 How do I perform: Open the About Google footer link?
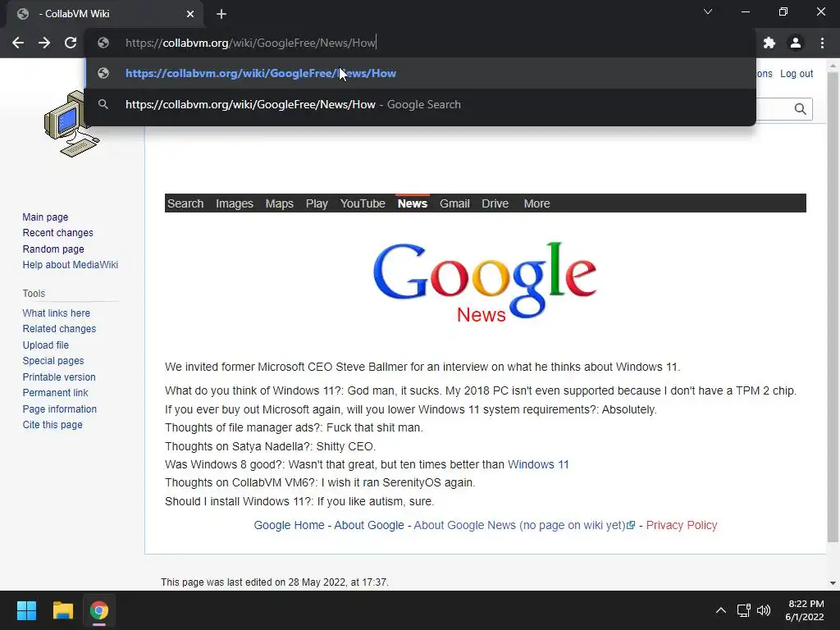[x=369, y=525]
